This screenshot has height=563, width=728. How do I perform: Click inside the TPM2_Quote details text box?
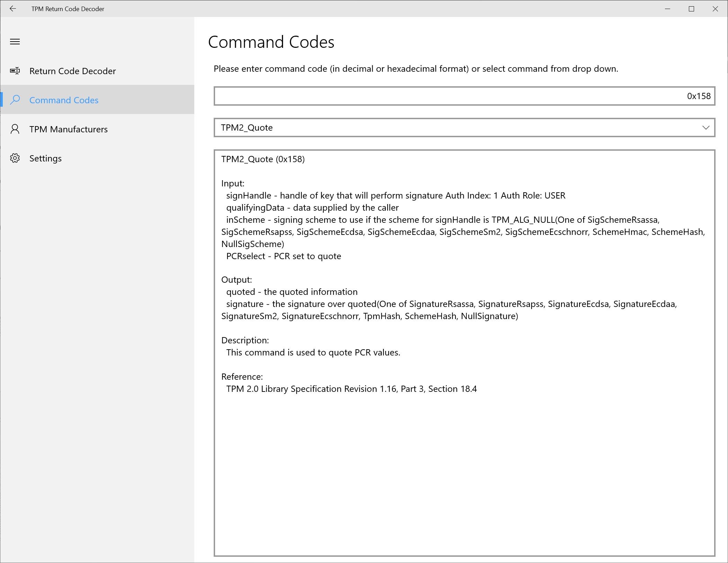pos(464,468)
